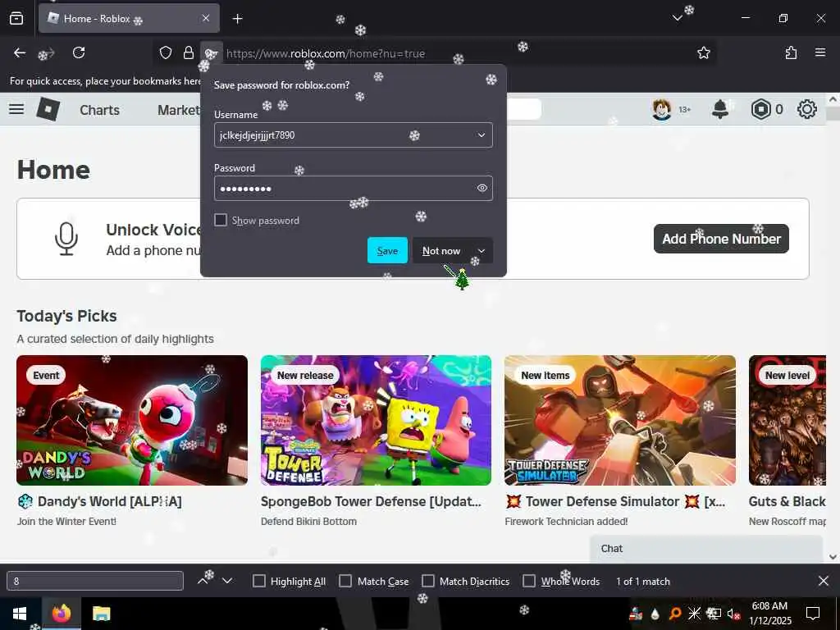Close the find bar
Screen dimensions: 840x630
pyautogui.click(x=824, y=581)
